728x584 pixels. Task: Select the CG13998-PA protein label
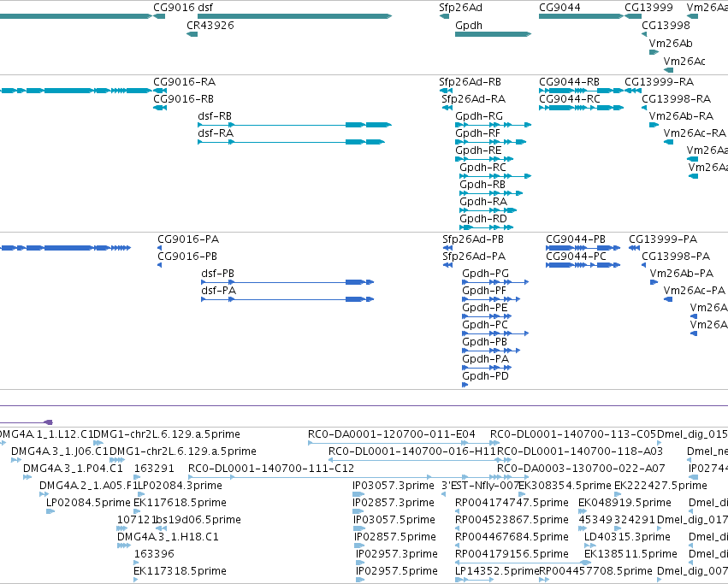[676, 257]
